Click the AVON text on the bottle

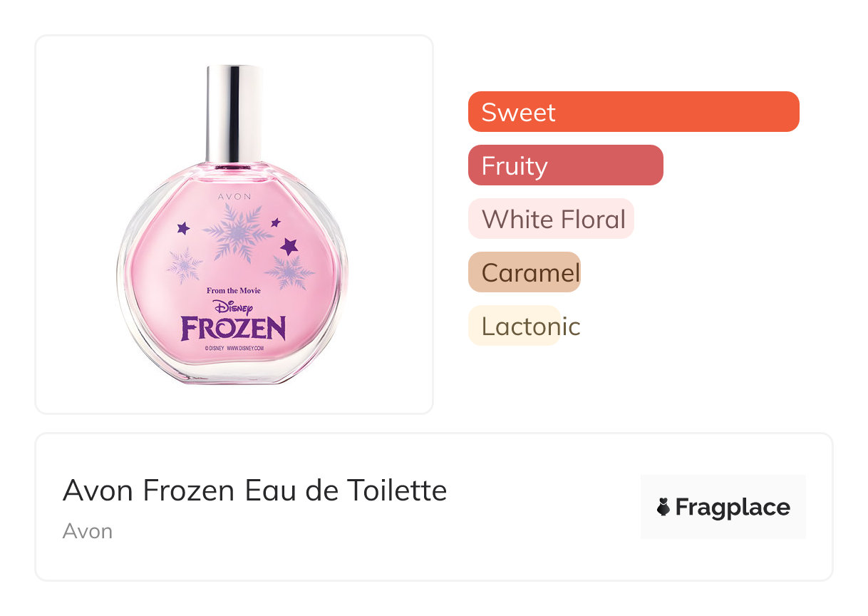pos(234,195)
